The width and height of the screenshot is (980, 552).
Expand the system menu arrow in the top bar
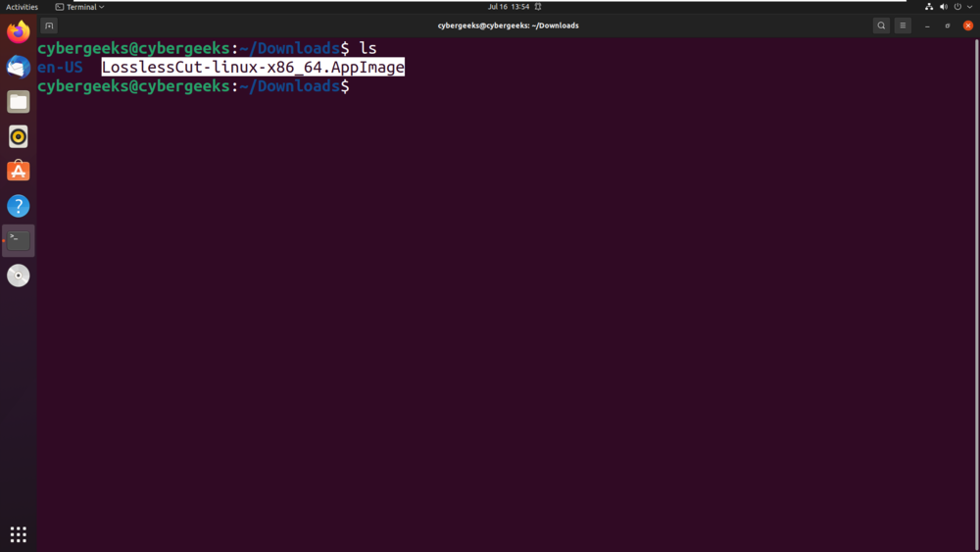point(969,7)
